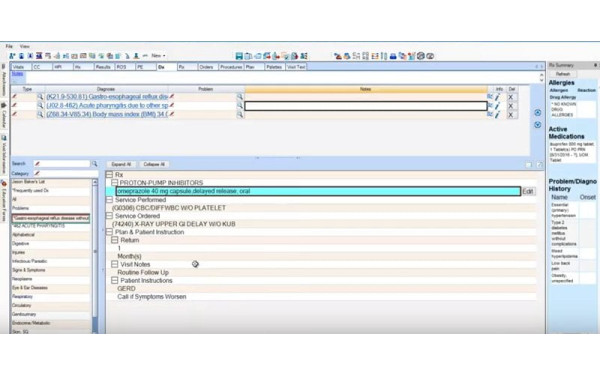Open the Acute pharyngitis diagnosis link
The width and height of the screenshot is (600, 375).
click(x=107, y=106)
